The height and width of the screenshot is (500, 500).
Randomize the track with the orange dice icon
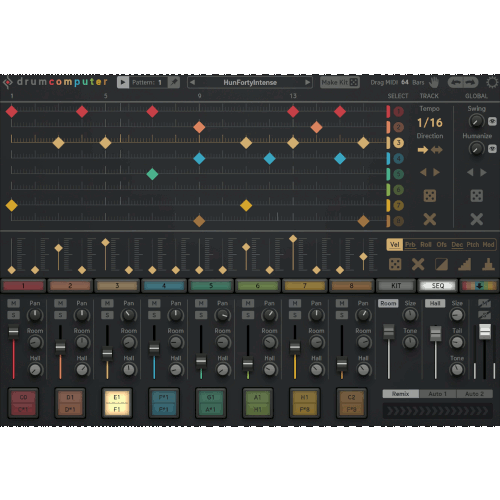pyautogui.click(x=430, y=196)
